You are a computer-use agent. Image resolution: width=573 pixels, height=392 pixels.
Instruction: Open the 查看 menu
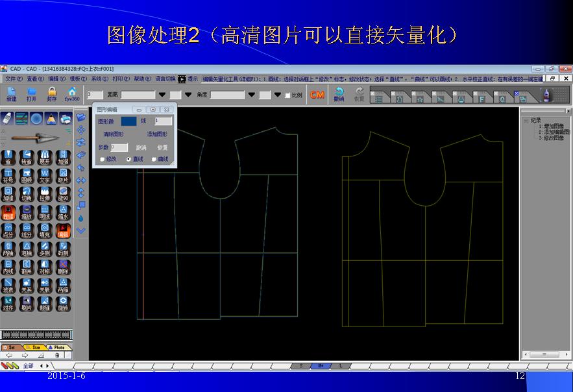click(x=36, y=79)
